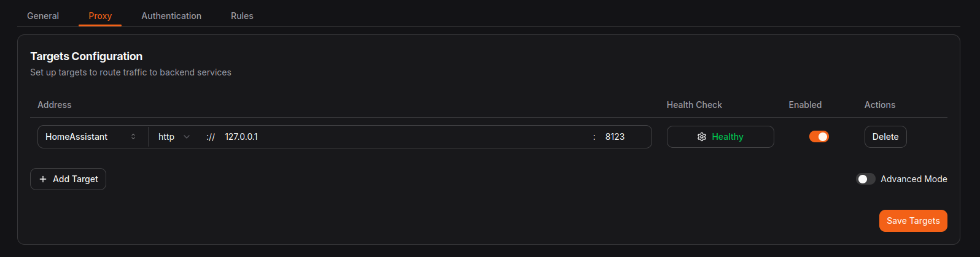Switch to the General tab
The height and width of the screenshot is (257, 980).
(43, 16)
